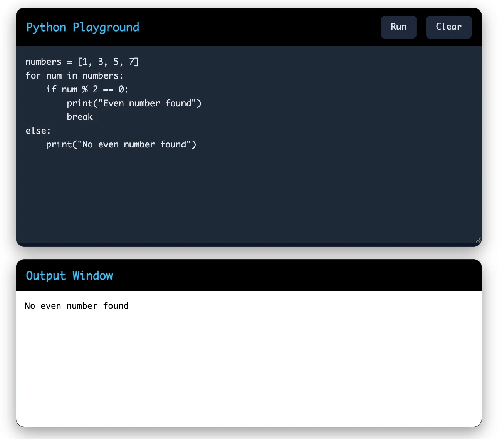Click the code editor resize handle
This screenshot has width=504, height=439.
[x=478, y=240]
